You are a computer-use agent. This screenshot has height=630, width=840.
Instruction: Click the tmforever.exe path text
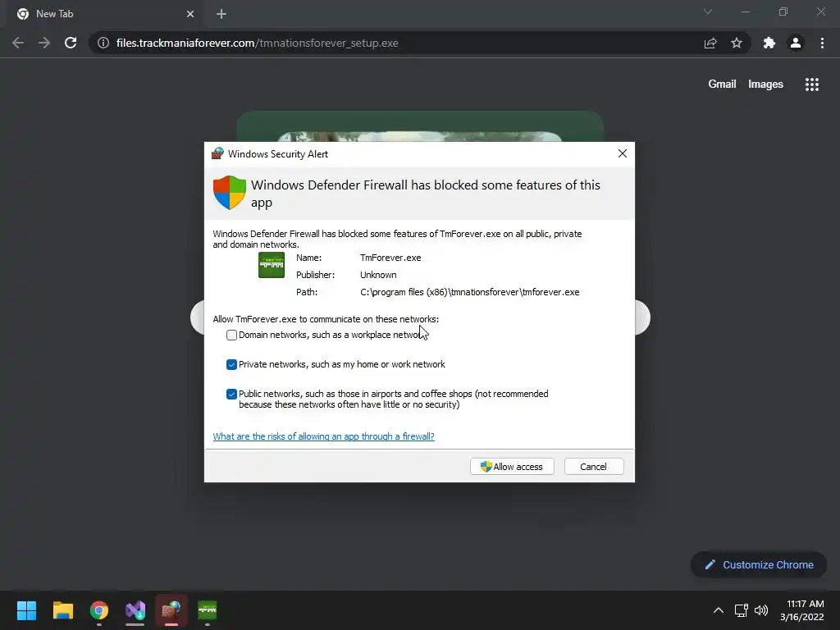[x=470, y=292]
